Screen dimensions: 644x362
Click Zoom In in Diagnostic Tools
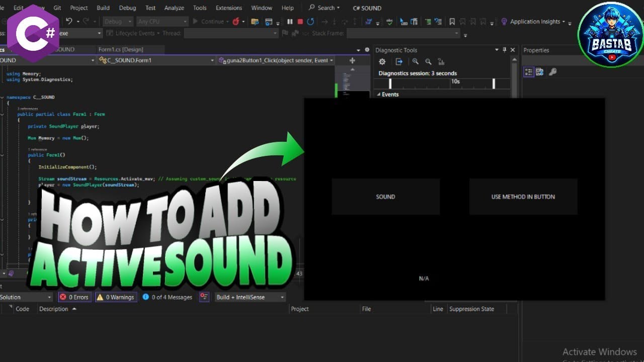point(415,61)
